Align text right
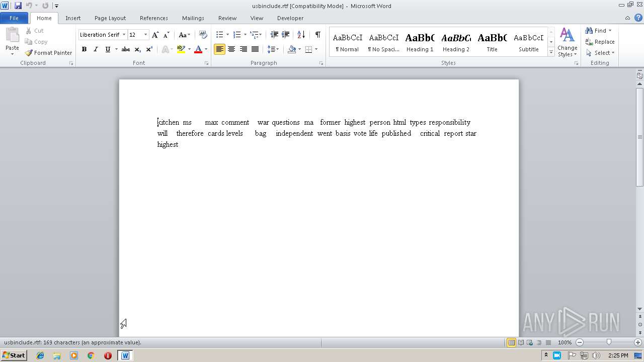Viewport: 644px width, 362px height. (x=244, y=49)
